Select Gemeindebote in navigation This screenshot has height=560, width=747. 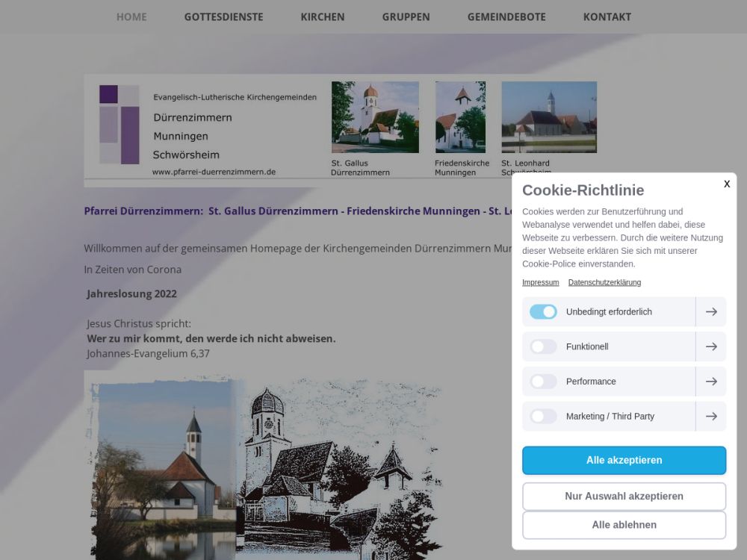(x=506, y=16)
